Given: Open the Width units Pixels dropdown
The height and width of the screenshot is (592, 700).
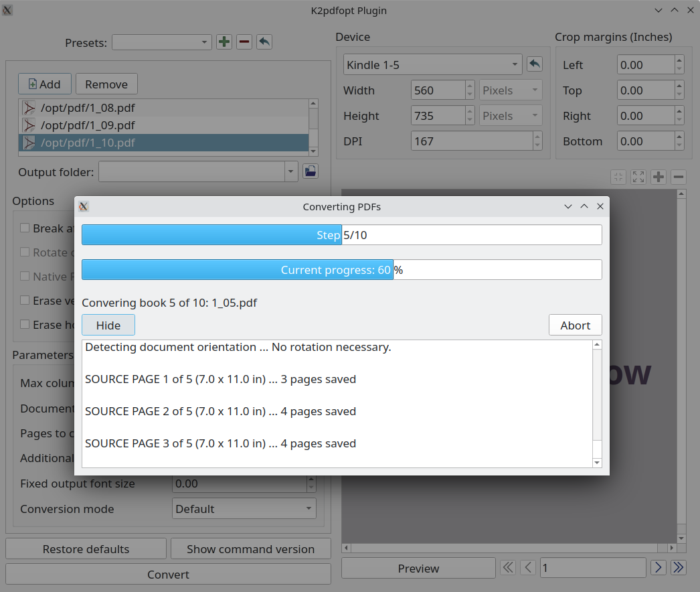Looking at the screenshot, I should coord(511,90).
